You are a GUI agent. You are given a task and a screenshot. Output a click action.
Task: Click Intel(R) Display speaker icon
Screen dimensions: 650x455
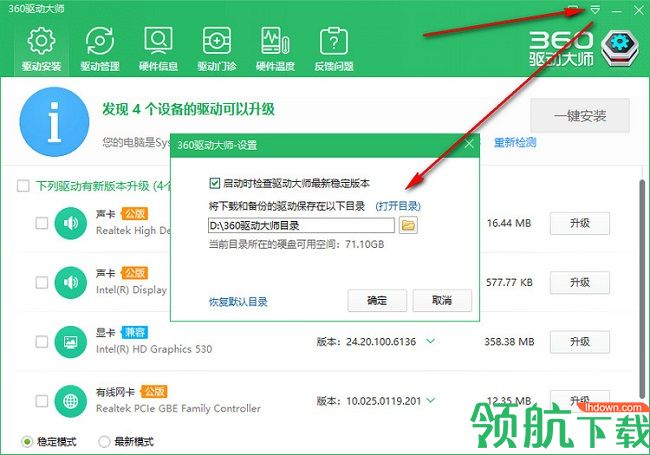70,283
